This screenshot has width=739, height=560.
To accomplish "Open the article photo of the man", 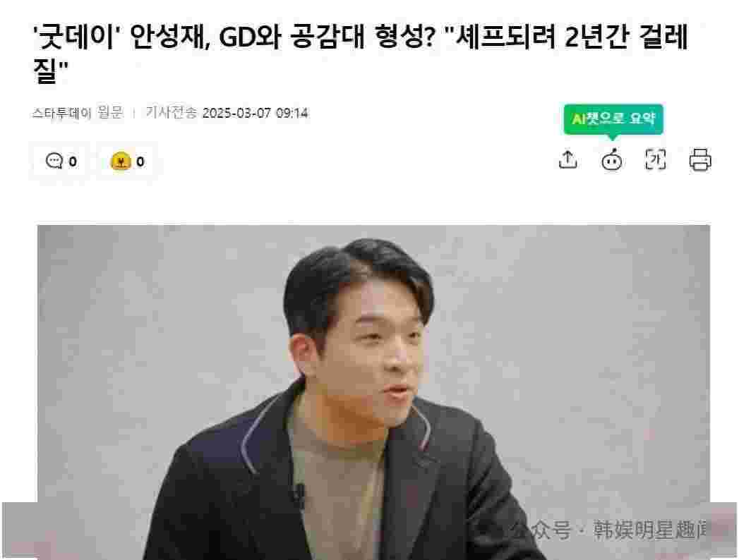I will tap(374, 391).
